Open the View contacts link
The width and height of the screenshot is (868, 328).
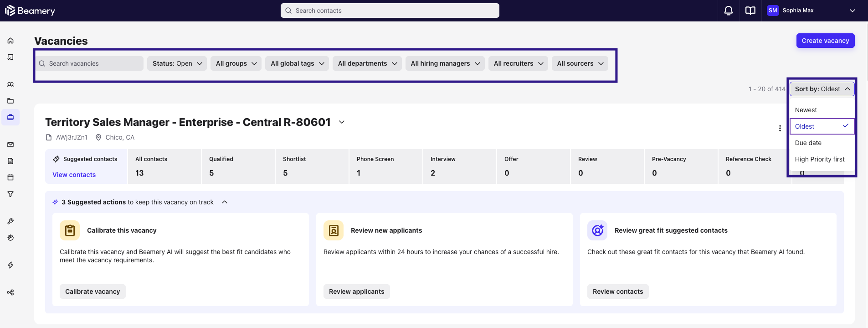coord(74,175)
